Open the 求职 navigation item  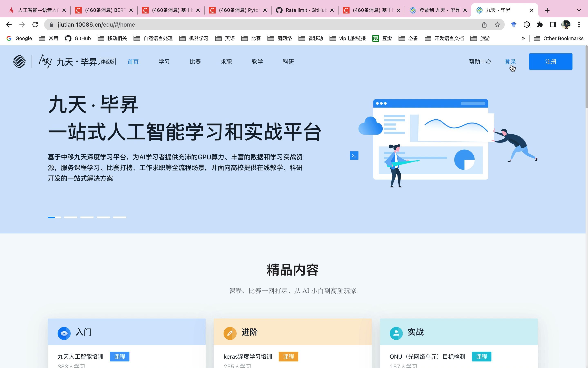[226, 62]
